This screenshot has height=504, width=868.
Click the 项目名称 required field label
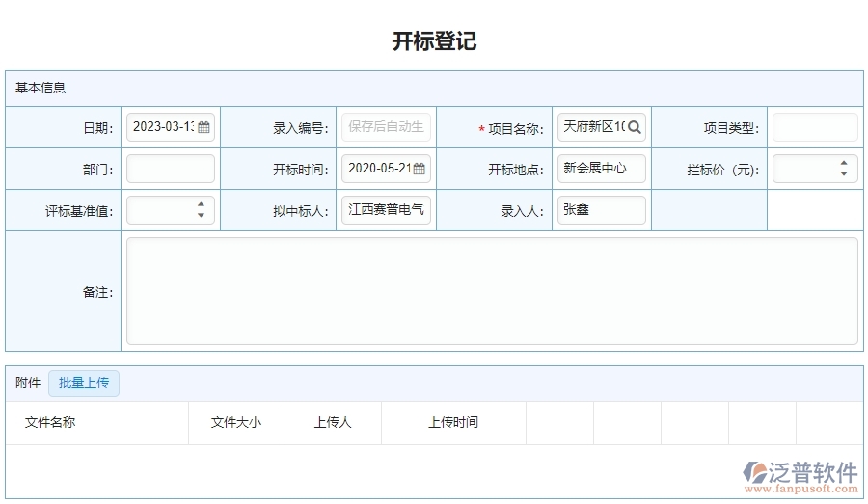511,129
